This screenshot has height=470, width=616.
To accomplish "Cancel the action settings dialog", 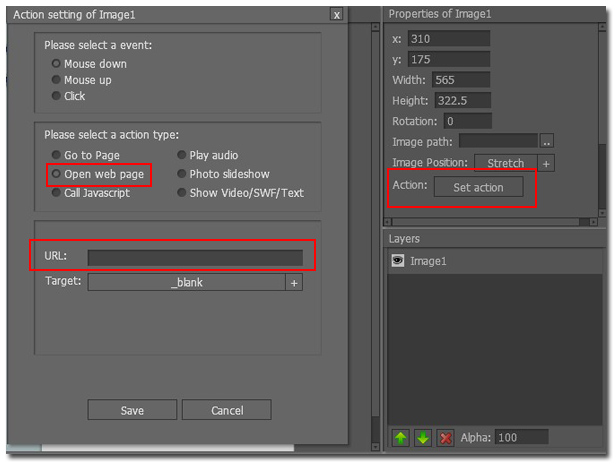I will click(227, 410).
